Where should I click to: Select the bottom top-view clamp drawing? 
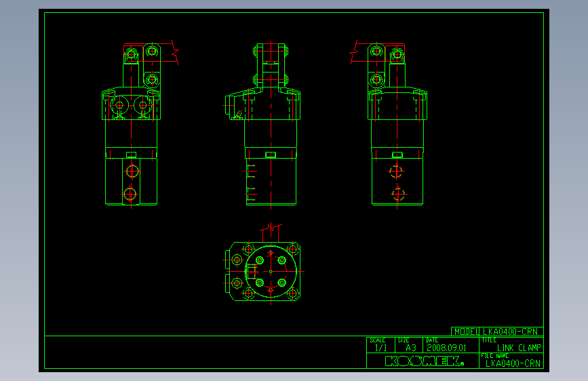pos(264,264)
